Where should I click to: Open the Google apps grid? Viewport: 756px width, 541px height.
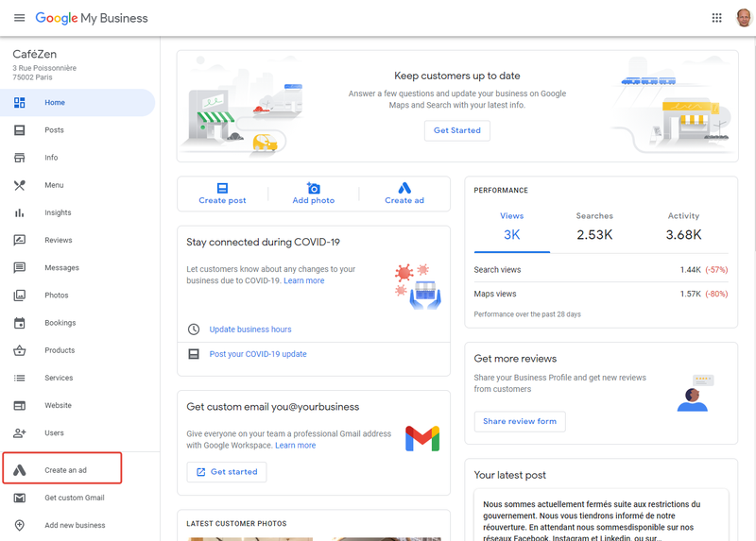[x=716, y=18]
